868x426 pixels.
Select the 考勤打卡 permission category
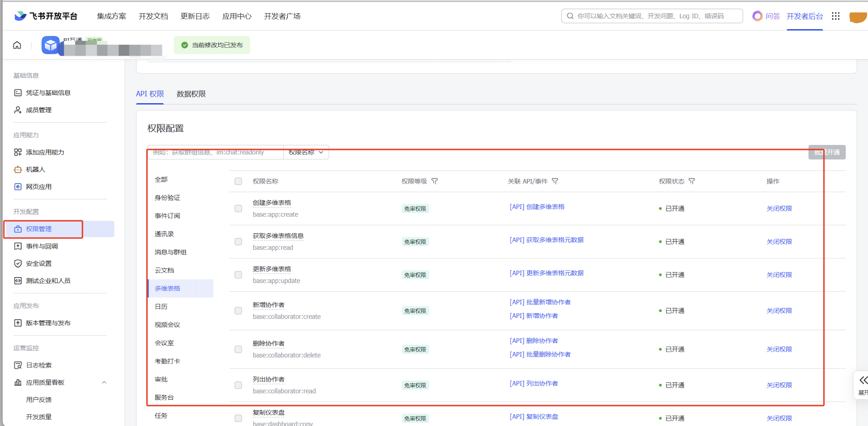(x=167, y=361)
